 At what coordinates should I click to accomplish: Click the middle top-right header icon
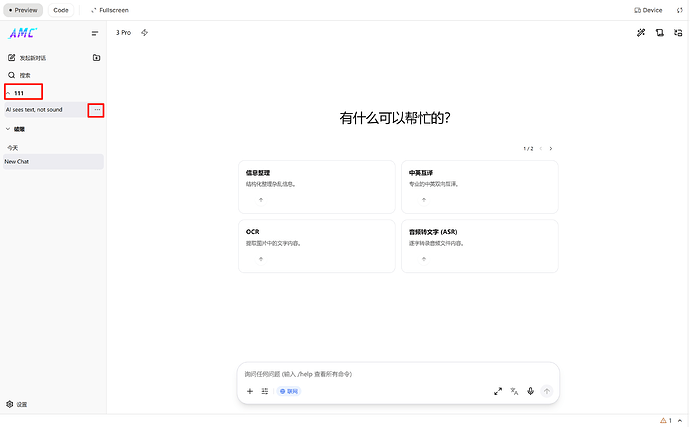click(x=659, y=33)
